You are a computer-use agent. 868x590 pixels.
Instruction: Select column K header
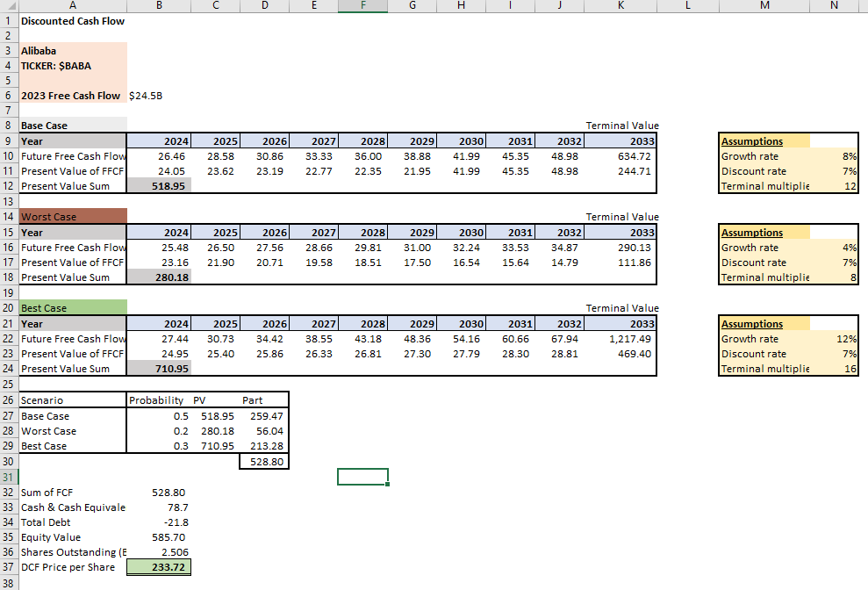click(621, 5)
